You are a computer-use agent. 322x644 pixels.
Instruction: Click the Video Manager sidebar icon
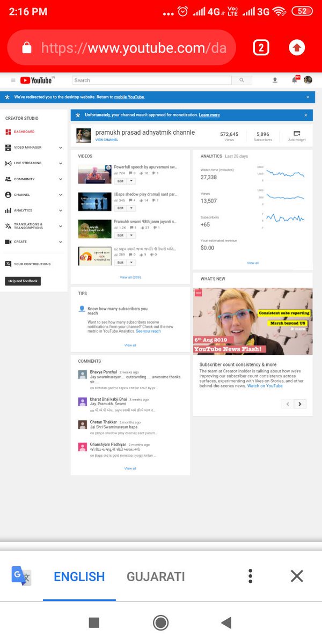8,148
